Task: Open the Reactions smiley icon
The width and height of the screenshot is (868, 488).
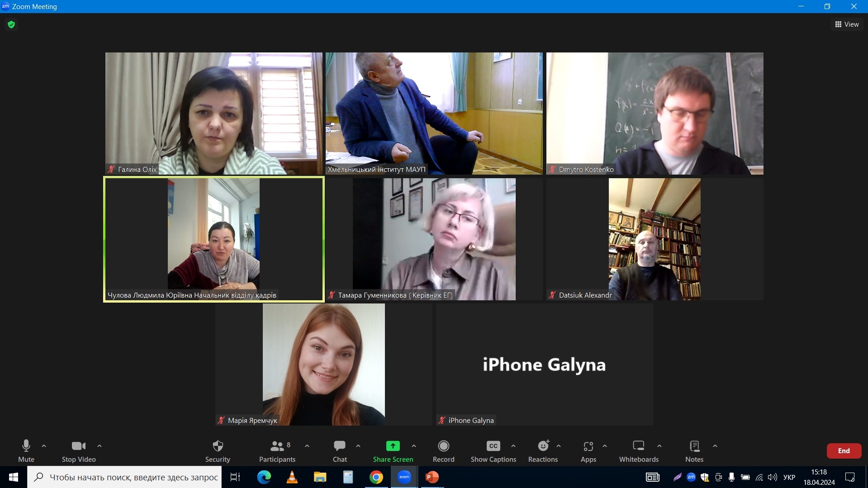Action: click(x=543, y=446)
